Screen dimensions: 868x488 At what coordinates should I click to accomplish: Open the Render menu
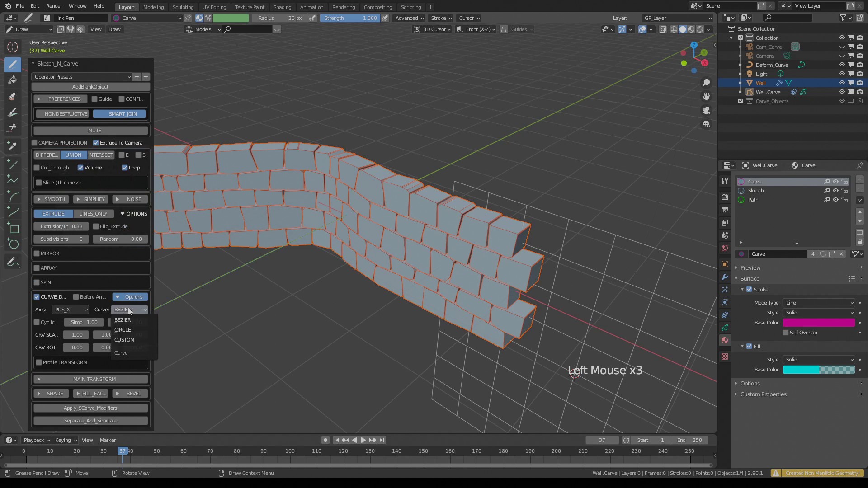(54, 6)
